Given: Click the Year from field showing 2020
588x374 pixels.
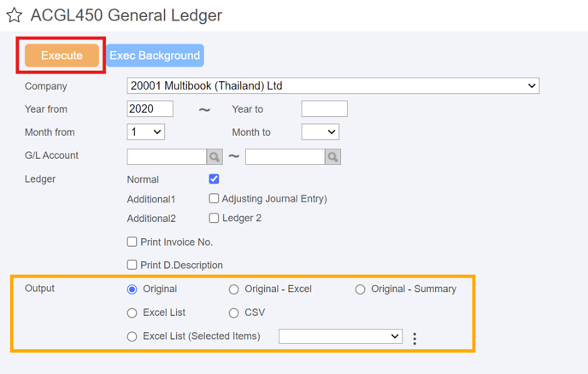Looking at the screenshot, I should coord(150,109).
